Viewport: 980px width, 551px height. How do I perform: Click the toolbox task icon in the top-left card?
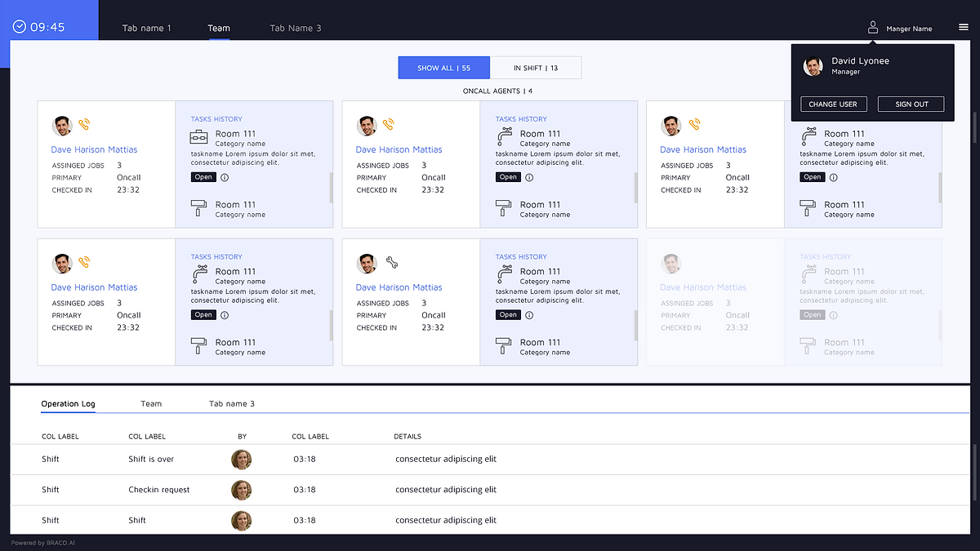pos(200,137)
